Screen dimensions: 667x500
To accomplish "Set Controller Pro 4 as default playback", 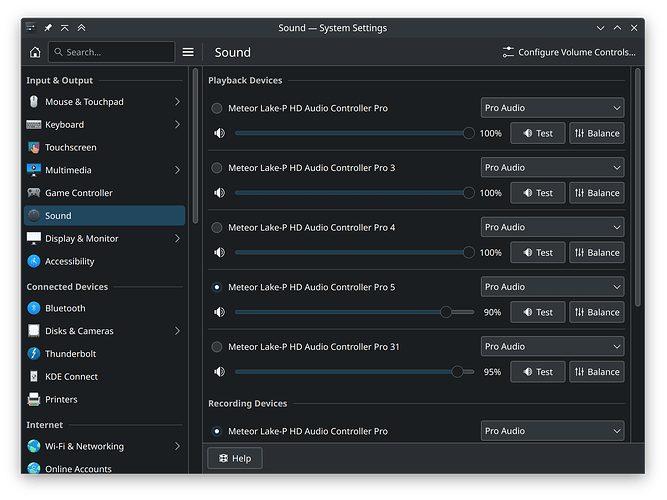I will click(217, 228).
